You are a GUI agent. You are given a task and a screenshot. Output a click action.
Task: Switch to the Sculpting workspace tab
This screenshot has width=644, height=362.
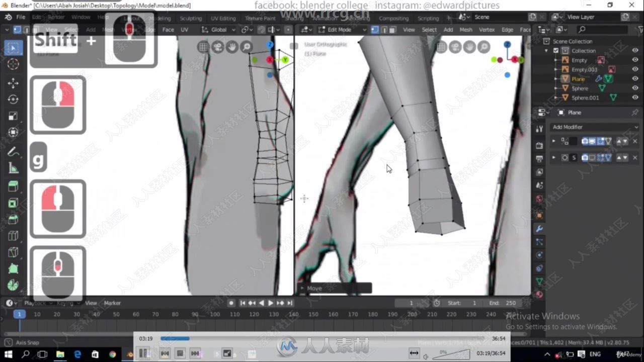click(191, 18)
